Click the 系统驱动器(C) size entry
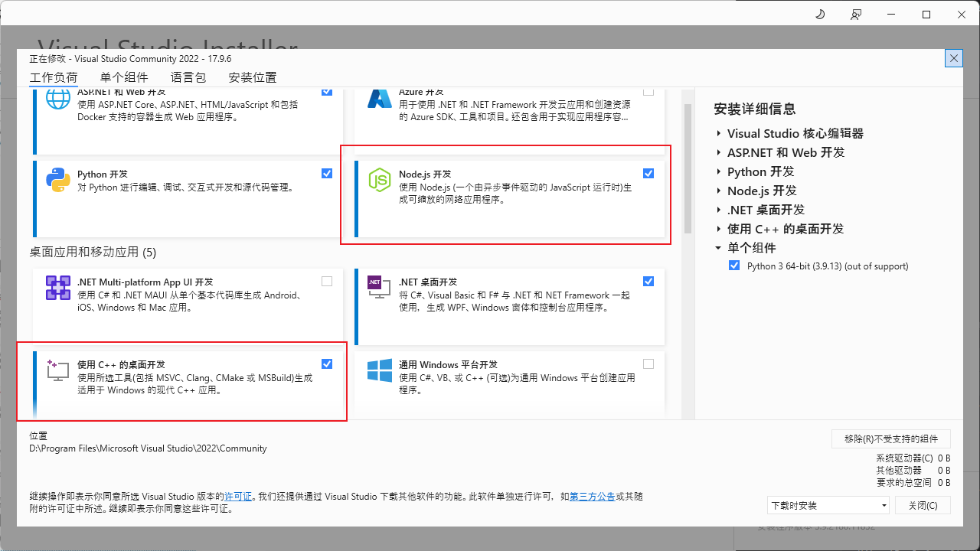Screen dimensions: 980x551 click(913, 458)
